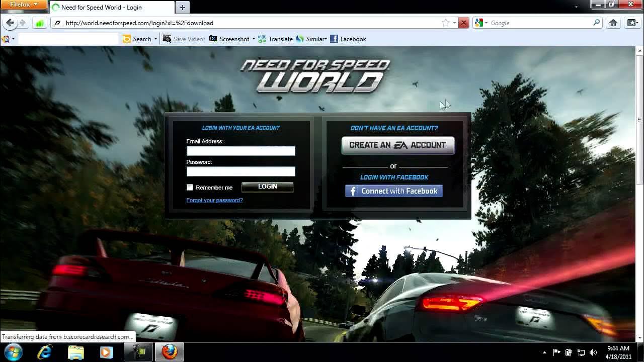Click the toolbar search text field

click(68, 39)
